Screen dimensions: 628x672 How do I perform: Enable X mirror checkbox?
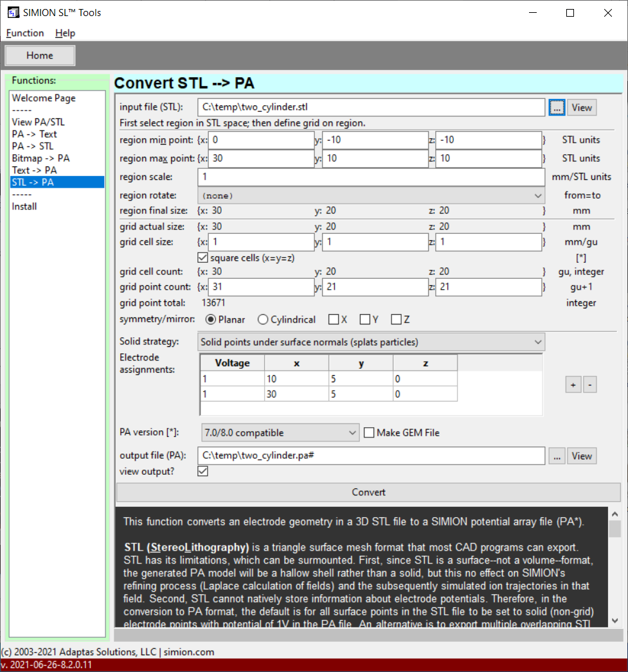(334, 319)
